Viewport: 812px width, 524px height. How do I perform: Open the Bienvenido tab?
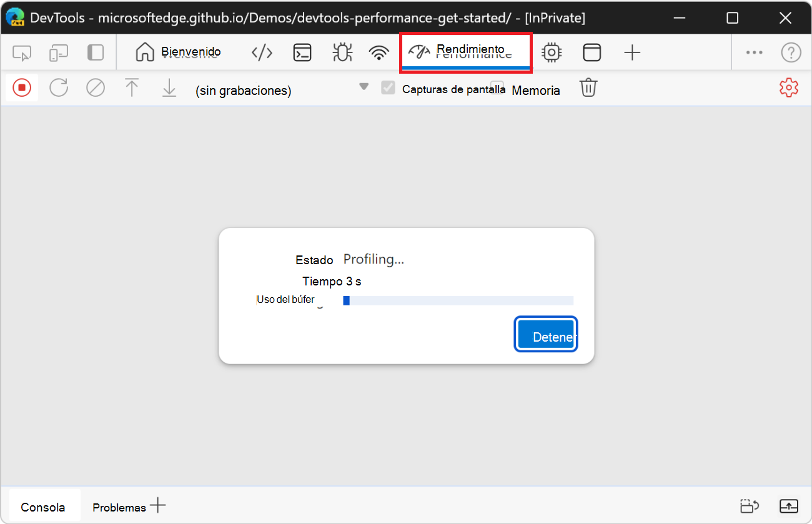click(x=179, y=52)
